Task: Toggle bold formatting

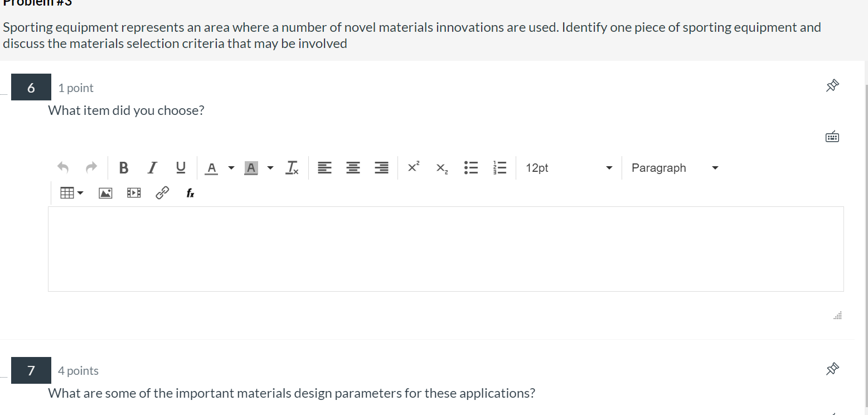Action: 124,168
